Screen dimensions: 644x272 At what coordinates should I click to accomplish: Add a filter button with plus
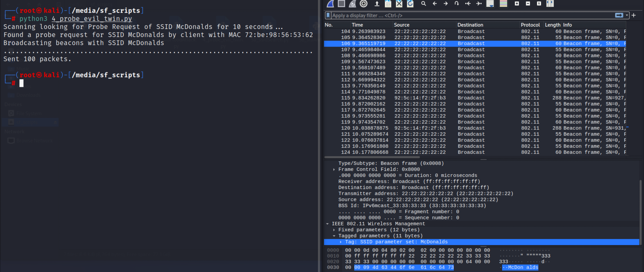tap(633, 15)
